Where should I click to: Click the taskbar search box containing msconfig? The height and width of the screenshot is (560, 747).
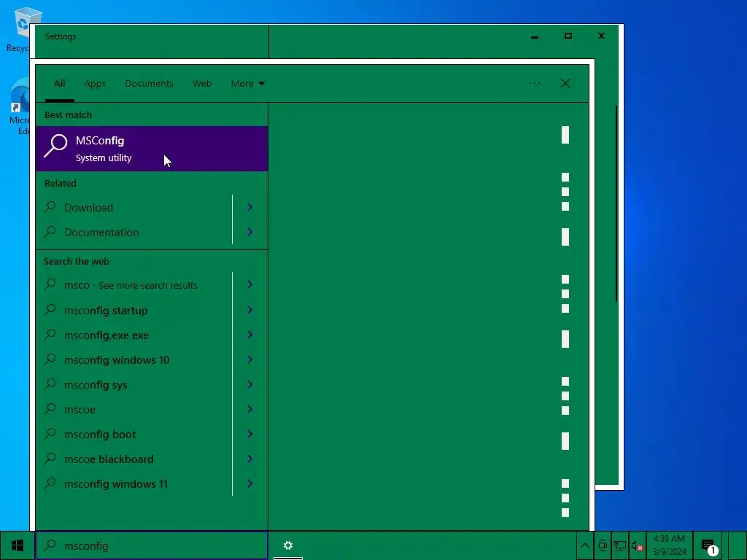coord(152,545)
